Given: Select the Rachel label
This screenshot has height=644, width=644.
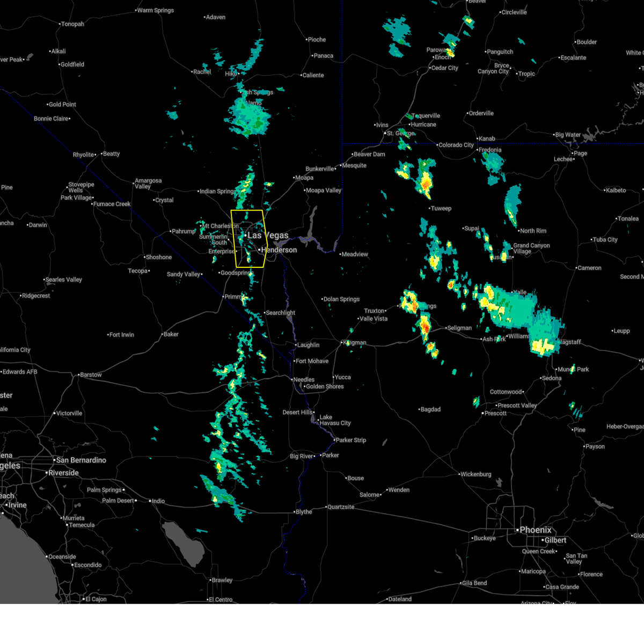Looking at the screenshot, I should coord(202,72).
